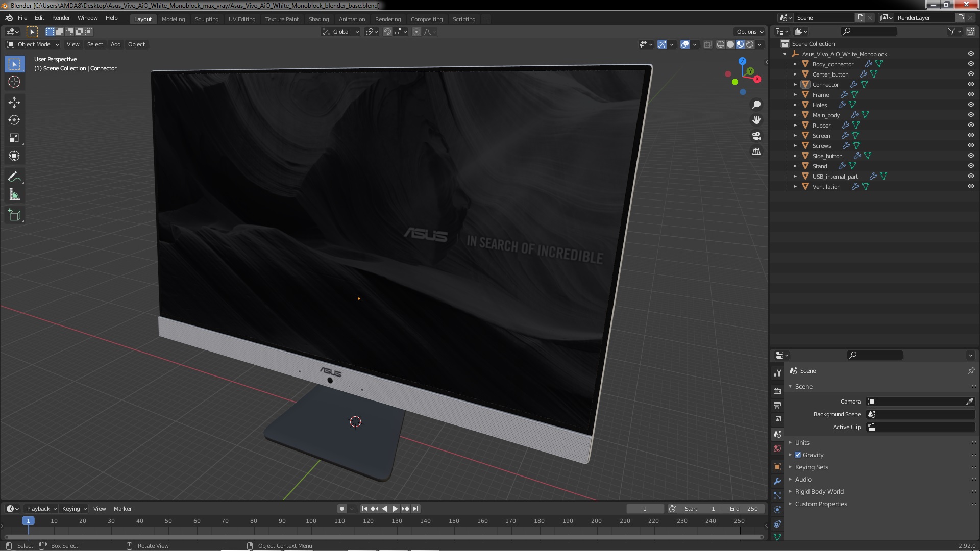Open the timeline View menu

click(100, 509)
